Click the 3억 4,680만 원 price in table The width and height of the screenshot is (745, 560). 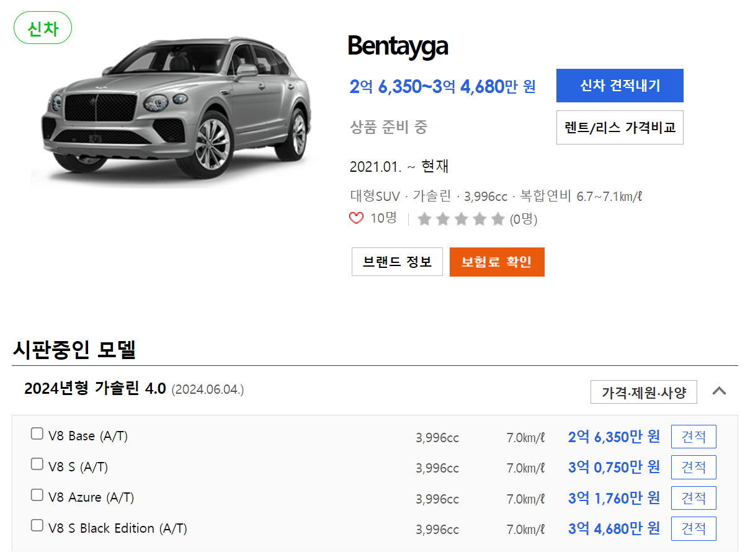614,528
